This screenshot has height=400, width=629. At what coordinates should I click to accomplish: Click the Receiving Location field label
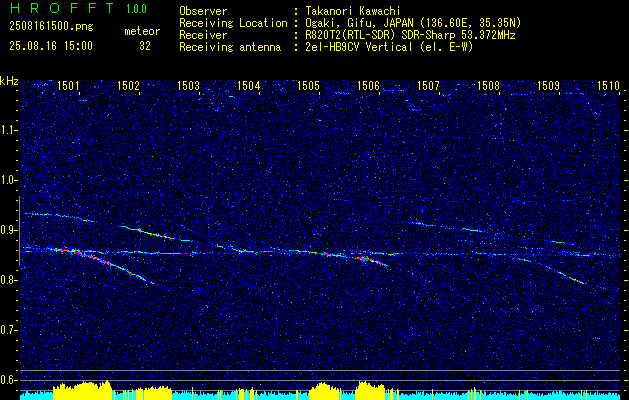click(x=233, y=23)
